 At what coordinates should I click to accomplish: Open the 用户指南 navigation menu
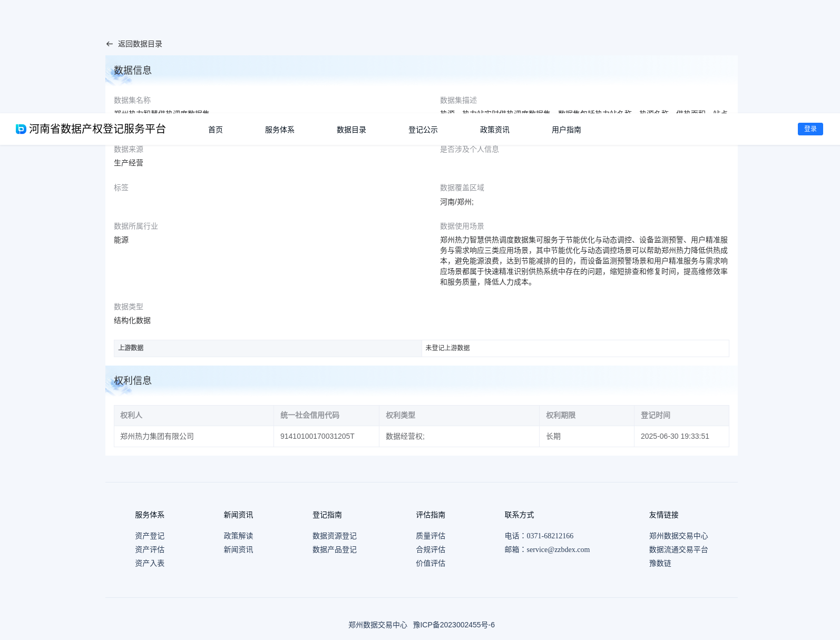coord(566,130)
